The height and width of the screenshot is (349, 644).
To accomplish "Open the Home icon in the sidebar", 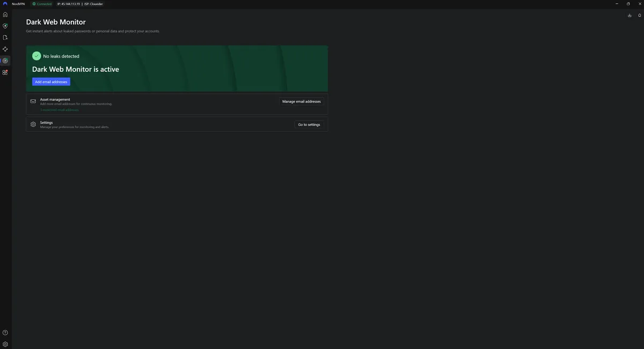I will (5, 14).
